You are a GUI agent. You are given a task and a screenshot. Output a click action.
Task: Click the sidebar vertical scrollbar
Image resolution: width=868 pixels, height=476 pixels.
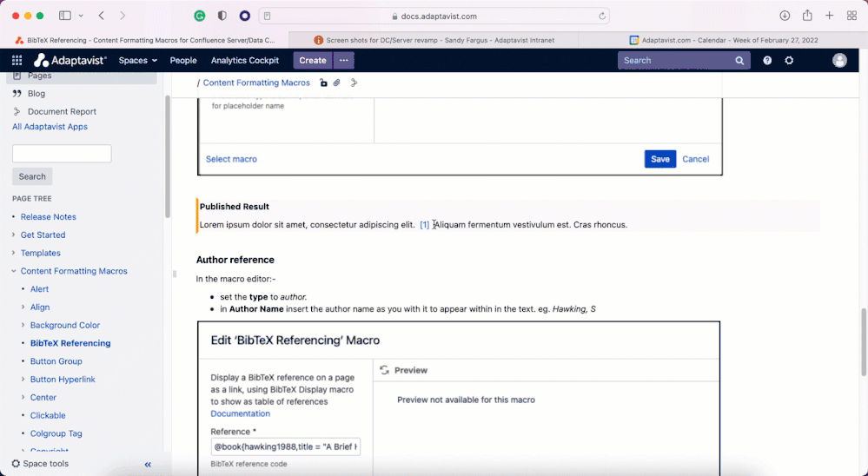168,157
